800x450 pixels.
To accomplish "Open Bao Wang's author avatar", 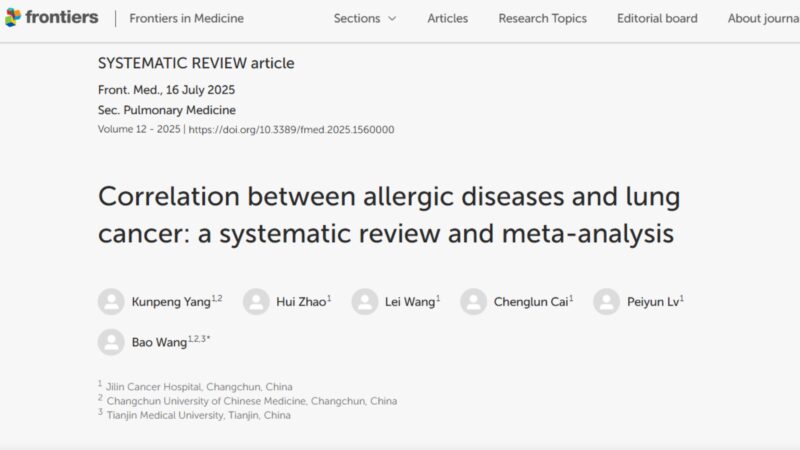I will tap(111, 342).
